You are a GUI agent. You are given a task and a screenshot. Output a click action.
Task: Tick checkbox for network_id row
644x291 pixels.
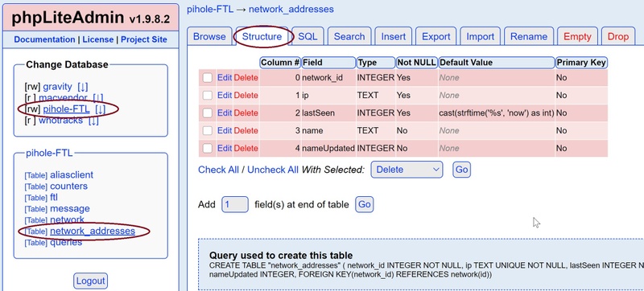click(208, 77)
